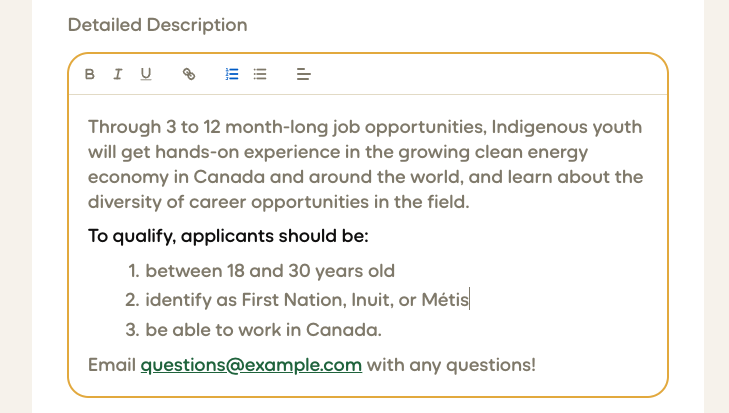Click list item "be able to work in Canada."
Image resolution: width=729 pixels, height=413 pixels.
click(x=264, y=329)
